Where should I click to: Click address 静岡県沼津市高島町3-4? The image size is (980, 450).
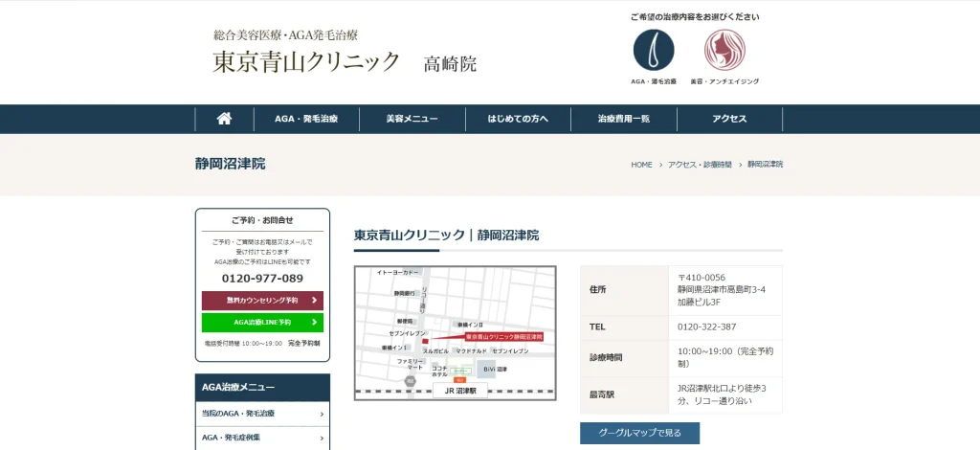pyautogui.click(x=722, y=289)
